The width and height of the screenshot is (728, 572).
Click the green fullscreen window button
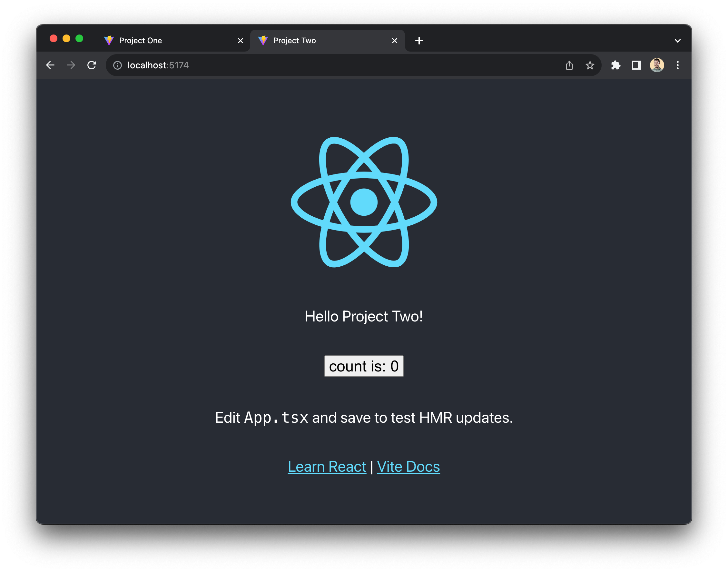point(79,38)
